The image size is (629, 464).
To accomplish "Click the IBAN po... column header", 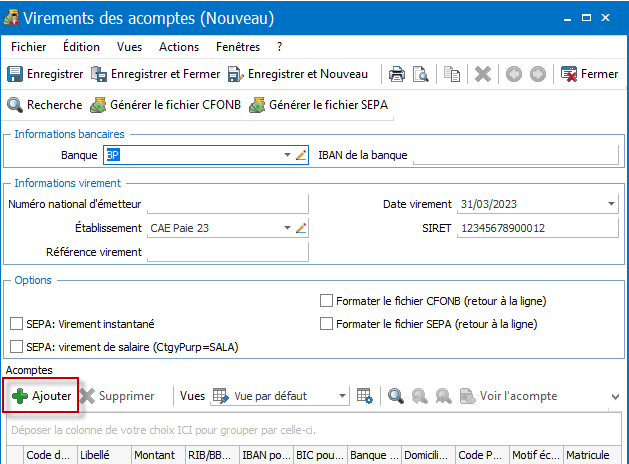I will [x=266, y=455].
